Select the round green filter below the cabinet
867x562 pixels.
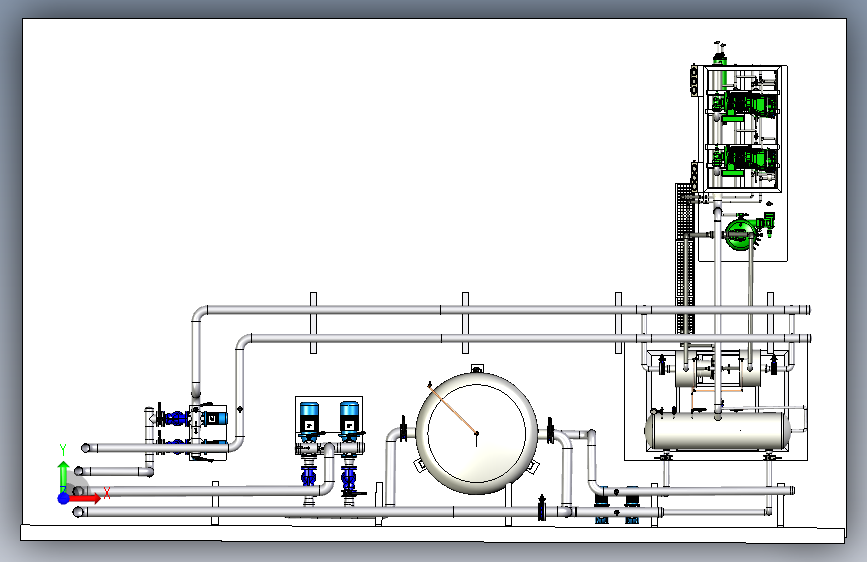click(739, 234)
